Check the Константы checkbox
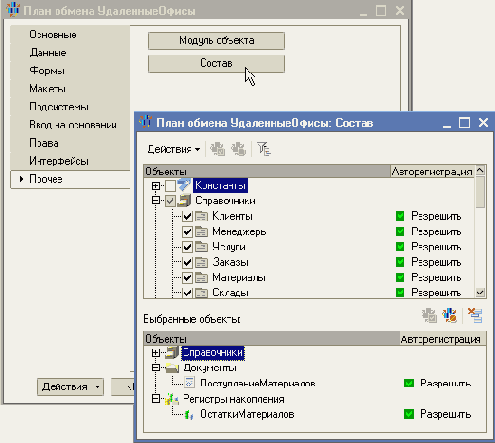This screenshot has width=495, height=443. pos(170,186)
